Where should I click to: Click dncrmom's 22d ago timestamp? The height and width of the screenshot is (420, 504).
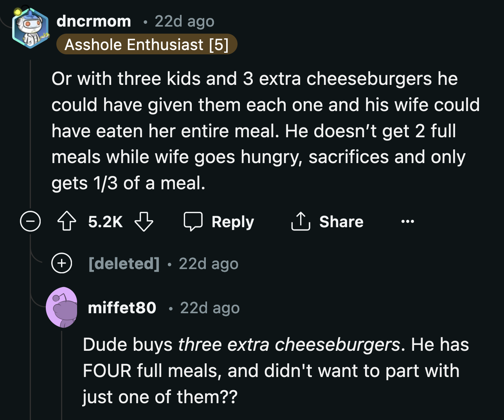coord(184,21)
